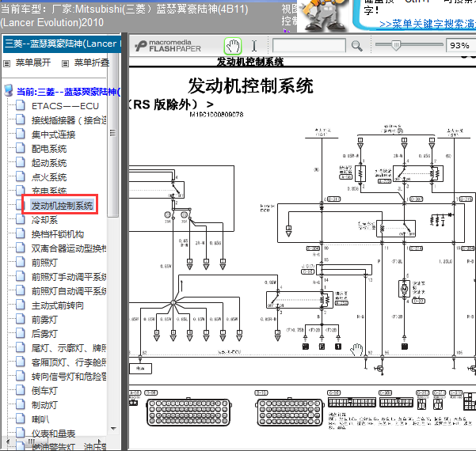Open 点火系统 diagram
The height and width of the screenshot is (451, 476).
point(49,177)
